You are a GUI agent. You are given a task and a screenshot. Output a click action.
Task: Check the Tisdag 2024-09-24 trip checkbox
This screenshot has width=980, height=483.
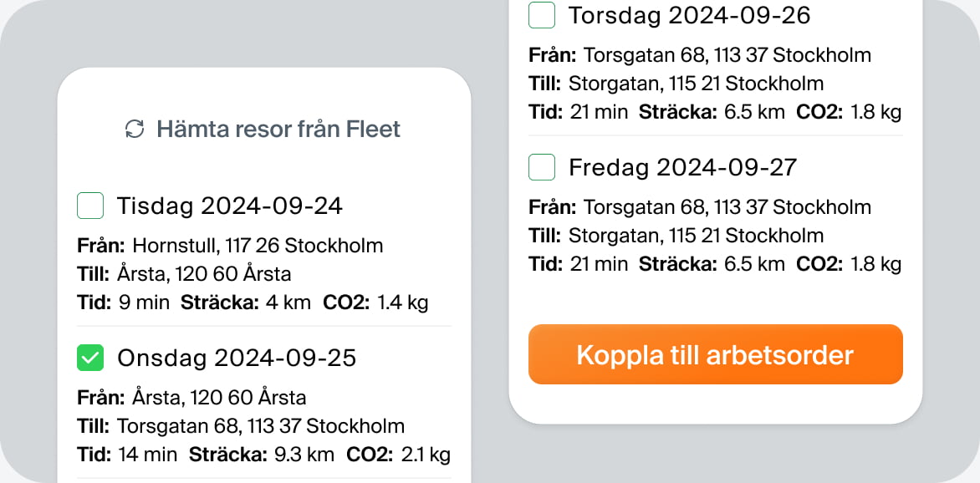pos(90,206)
